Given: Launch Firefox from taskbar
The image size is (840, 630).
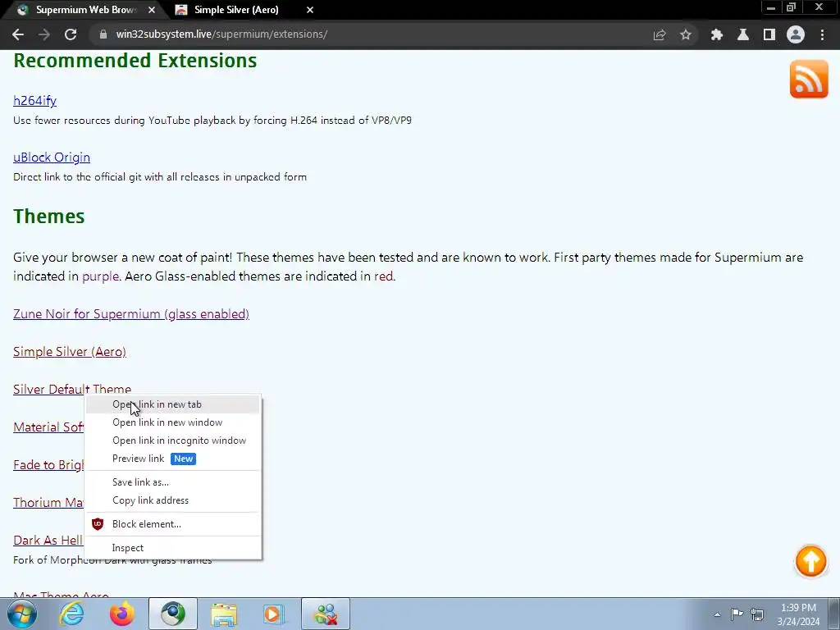Looking at the screenshot, I should [x=122, y=614].
